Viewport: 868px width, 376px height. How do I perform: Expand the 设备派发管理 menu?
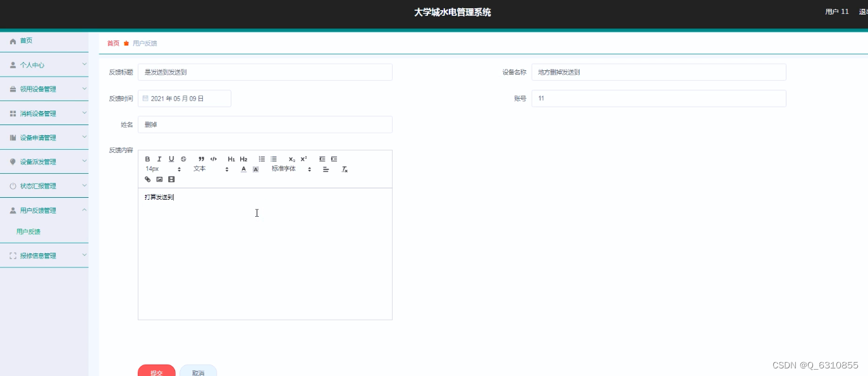[x=44, y=161]
